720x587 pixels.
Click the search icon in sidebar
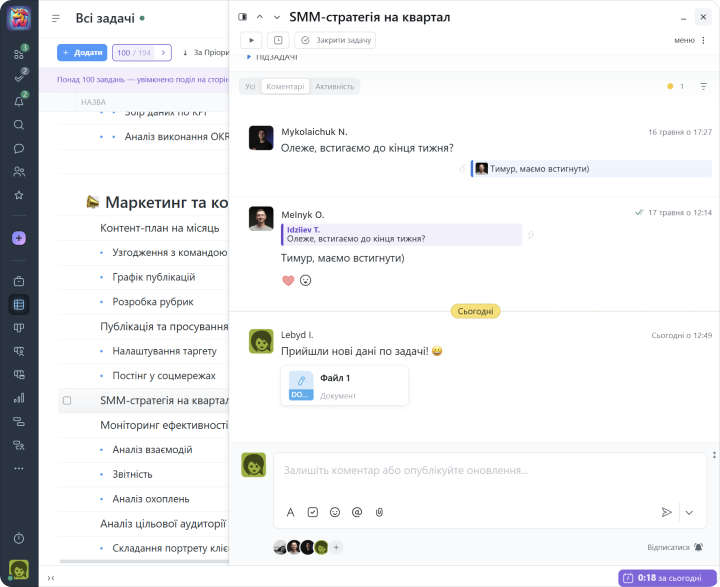(19, 125)
